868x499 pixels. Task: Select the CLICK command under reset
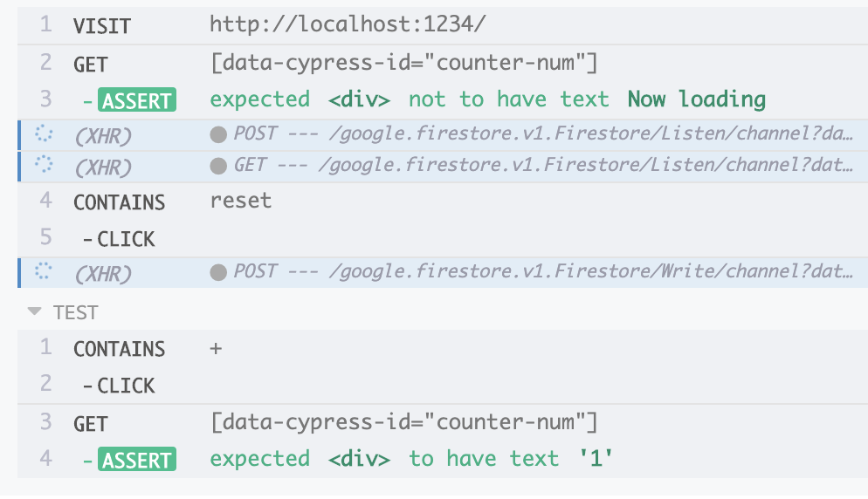coord(443,238)
